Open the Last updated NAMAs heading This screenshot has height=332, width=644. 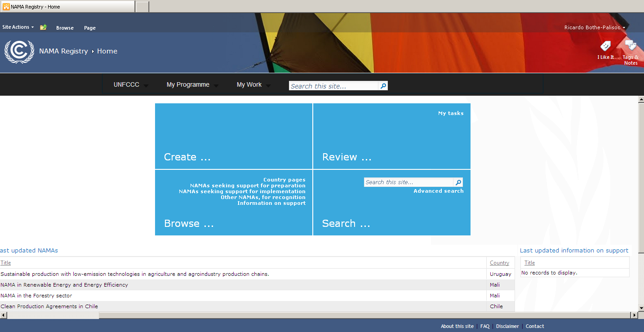click(x=29, y=251)
